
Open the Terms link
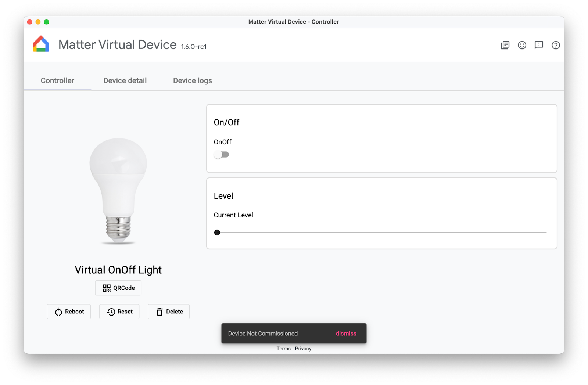click(x=283, y=349)
